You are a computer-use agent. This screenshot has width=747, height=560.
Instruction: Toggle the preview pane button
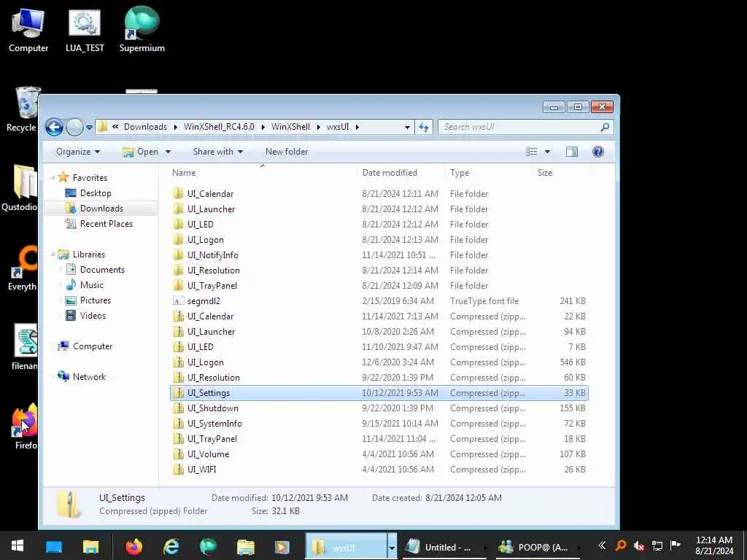click(572, 152)
